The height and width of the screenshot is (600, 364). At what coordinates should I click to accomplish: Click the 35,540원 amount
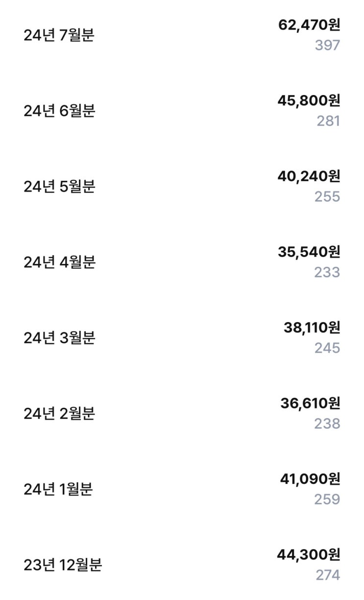pos(309,252)
